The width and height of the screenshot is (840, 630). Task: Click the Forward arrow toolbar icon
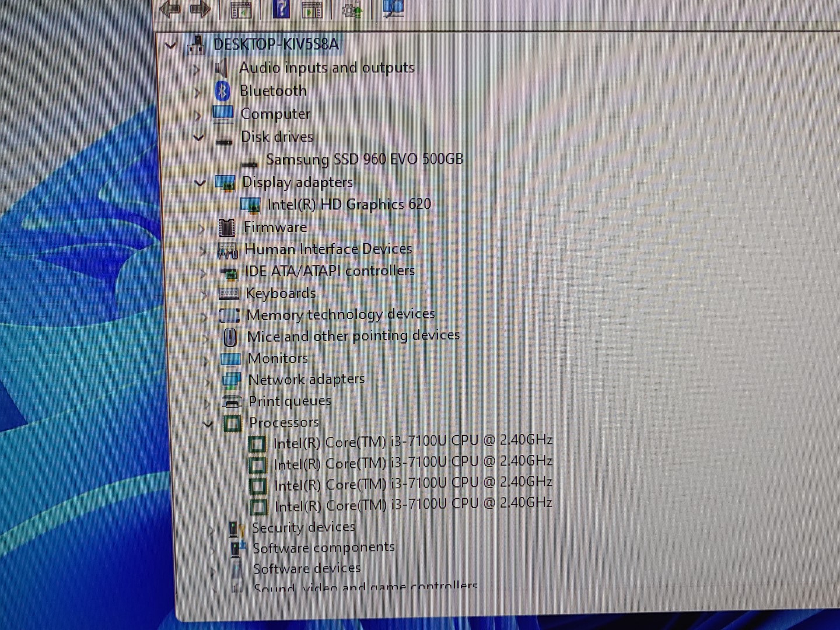(x=200, y=9)
